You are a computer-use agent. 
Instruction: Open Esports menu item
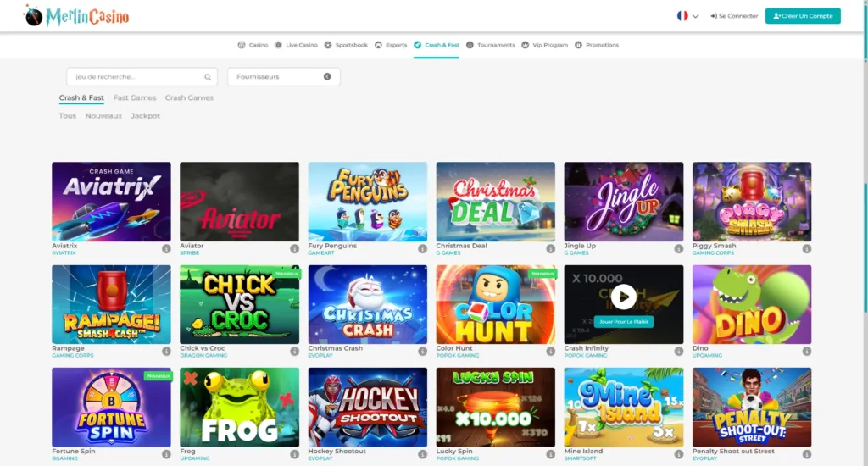click(x=391, y=45)
